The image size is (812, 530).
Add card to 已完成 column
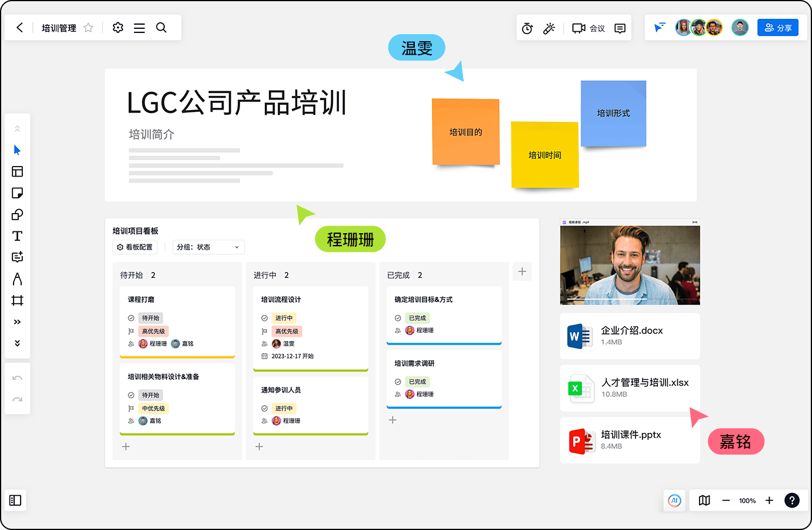click(393, 420)
